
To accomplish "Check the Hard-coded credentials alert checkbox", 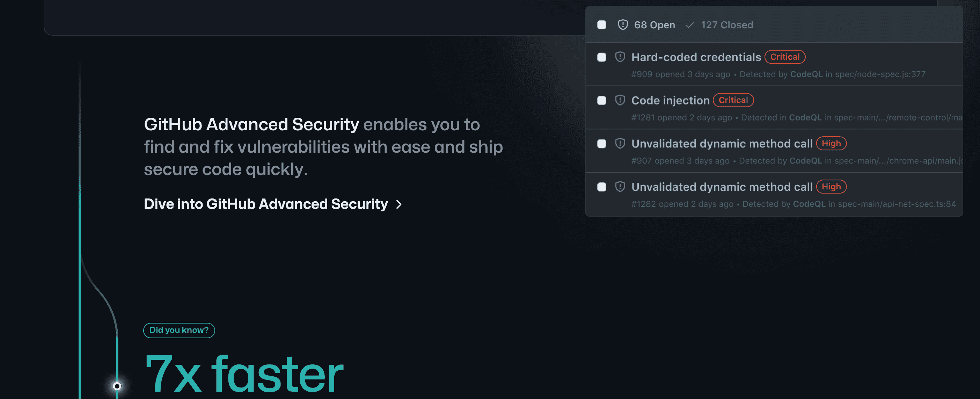I will [601, 57].
